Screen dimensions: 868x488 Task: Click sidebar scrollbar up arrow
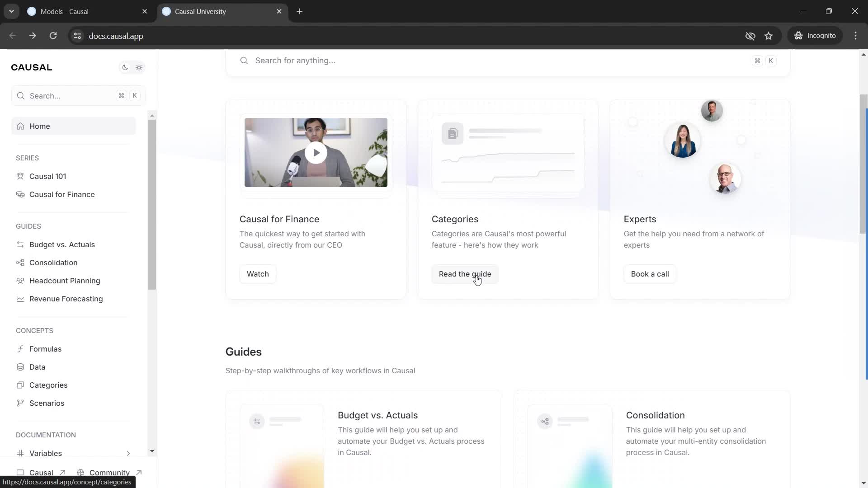[152, 116]
